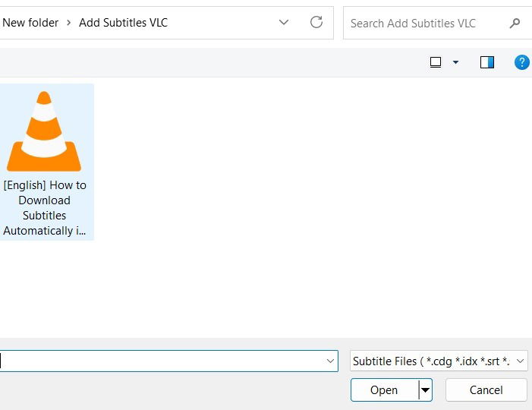Click the refresh button in address bar
Viewport: 532px width, 410px height.
316,23
